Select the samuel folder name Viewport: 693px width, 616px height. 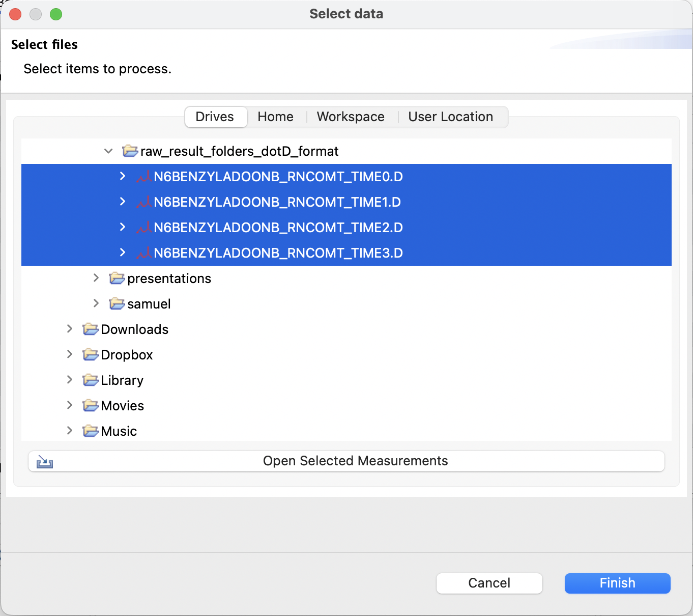click(149, 304)
